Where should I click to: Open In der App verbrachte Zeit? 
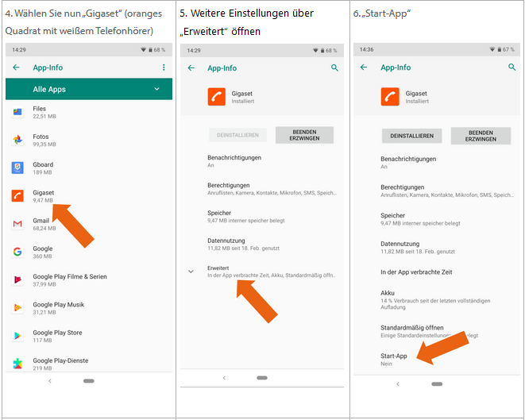pos(437,272)
